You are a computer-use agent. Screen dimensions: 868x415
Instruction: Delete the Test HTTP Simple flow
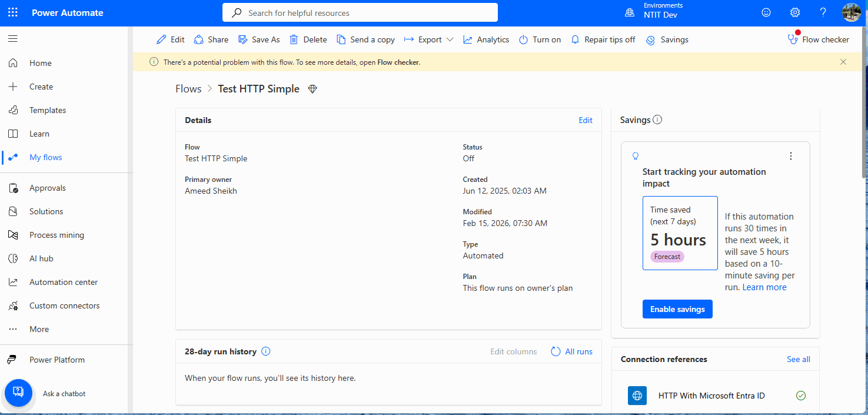pos(308,39)
